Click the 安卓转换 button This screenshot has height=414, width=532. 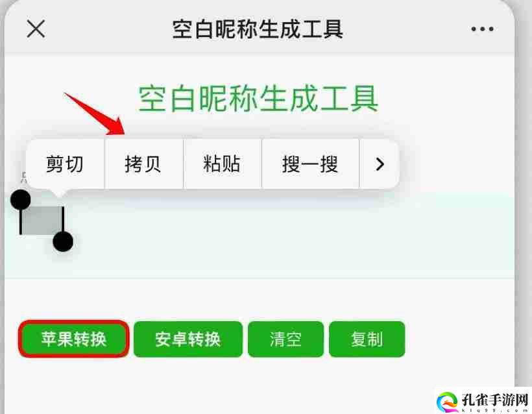pos(188,339)
